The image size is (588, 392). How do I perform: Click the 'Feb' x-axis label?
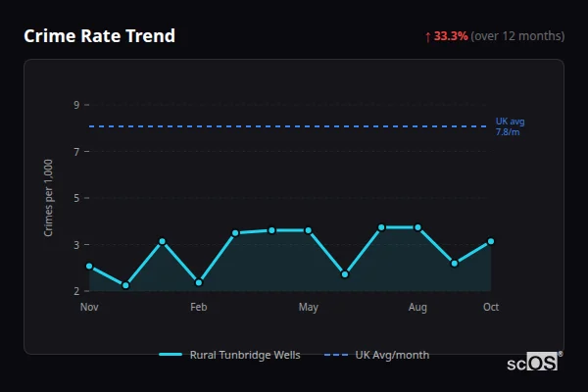point(199,307)
